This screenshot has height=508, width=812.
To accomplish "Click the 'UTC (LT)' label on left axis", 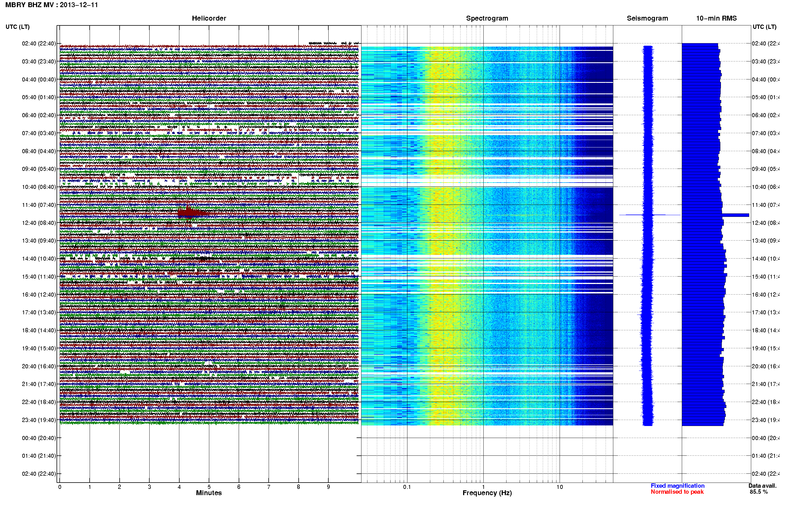I will point(17,27).
